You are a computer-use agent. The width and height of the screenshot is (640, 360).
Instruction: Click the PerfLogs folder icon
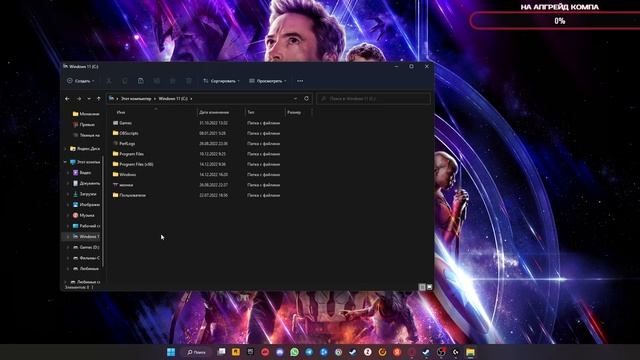tap(116, 144)
